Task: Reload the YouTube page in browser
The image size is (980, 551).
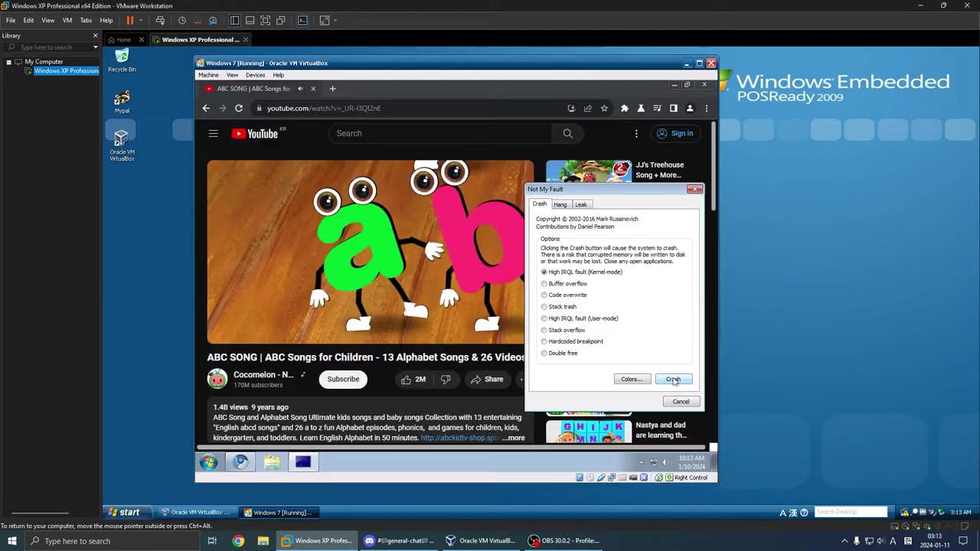Action: tap(239, 109)
